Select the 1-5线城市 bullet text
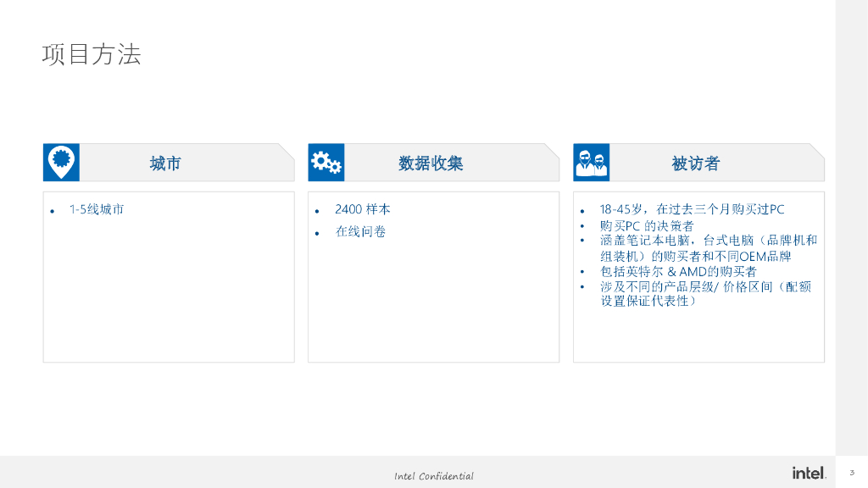Screen dimensions: 868x488 tap(97, 209)
